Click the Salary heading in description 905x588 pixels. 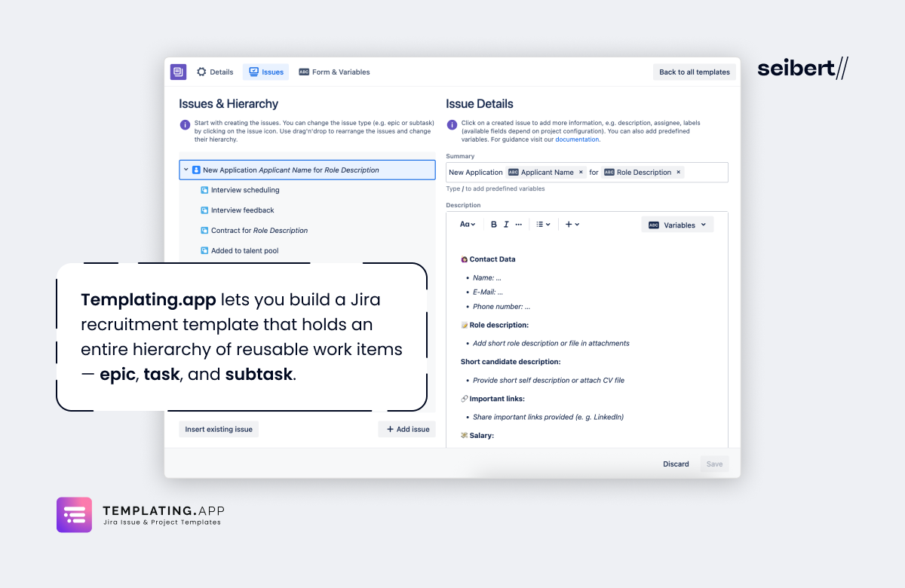482,436
